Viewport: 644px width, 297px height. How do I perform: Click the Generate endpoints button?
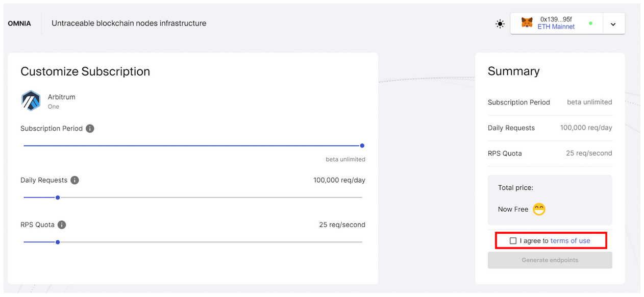coord(550,260)
